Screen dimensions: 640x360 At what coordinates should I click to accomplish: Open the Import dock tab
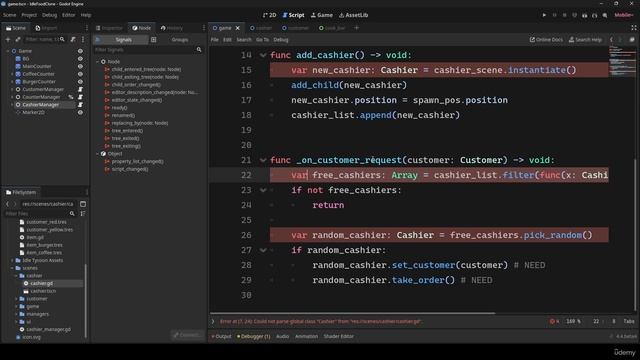pyautogui.click(x=46, y=28)
